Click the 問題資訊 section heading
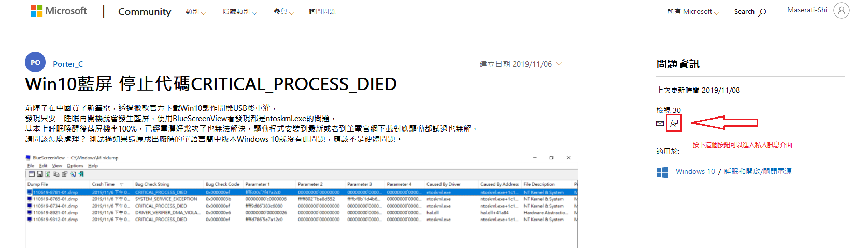The width and height of the screenshot is (868, 248). point(678,64)
